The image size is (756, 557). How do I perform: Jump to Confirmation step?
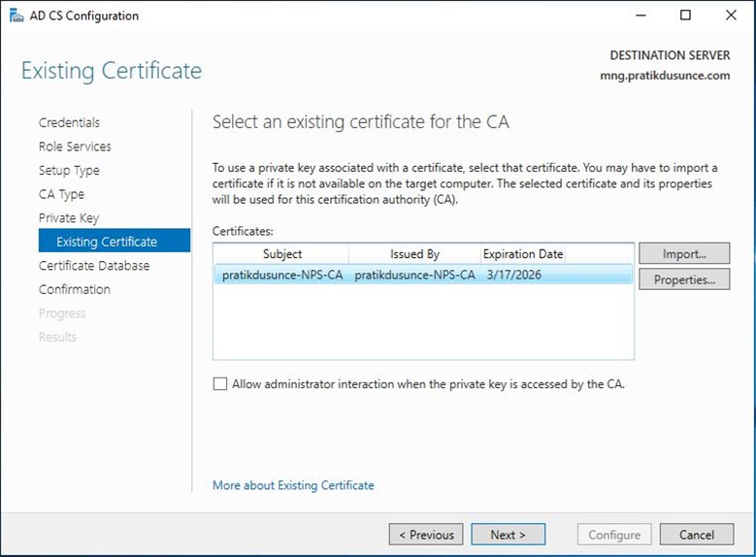pos(75,289)
